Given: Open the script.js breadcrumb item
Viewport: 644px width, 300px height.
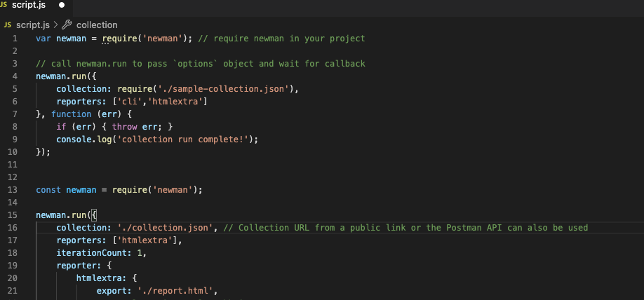Looking at the screenshot, I should [33, 25].
